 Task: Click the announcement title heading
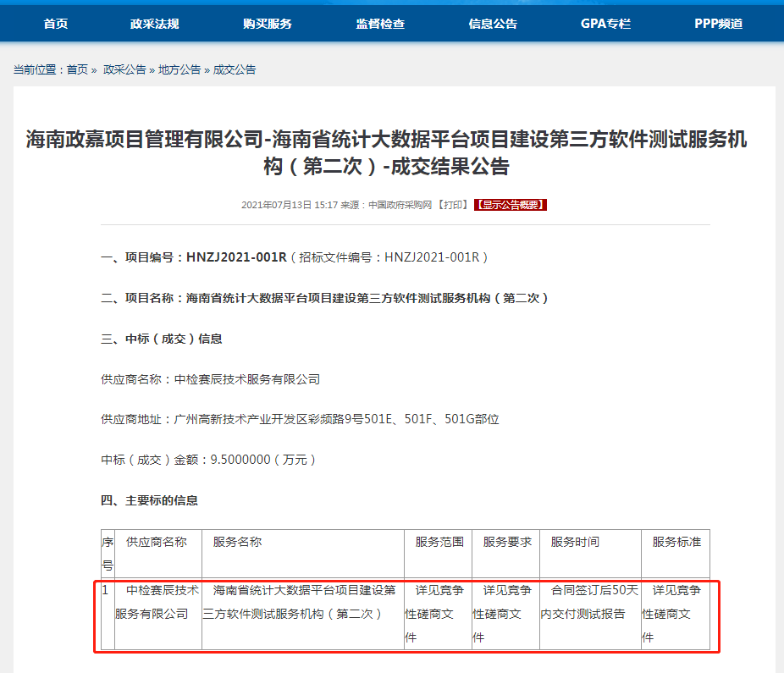(x=386, y=152)
